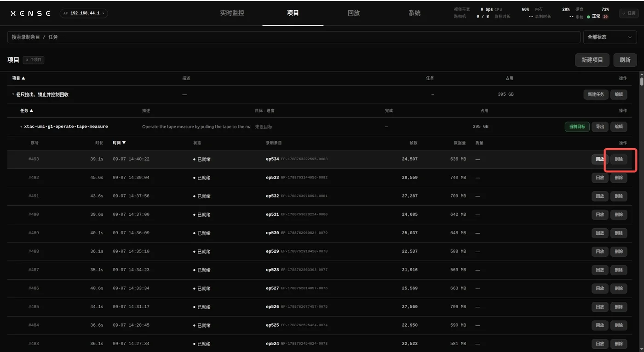The height and width of the screenshot is (352, 644).
Task: Click the XENSE logo
Action: [31, 13]
